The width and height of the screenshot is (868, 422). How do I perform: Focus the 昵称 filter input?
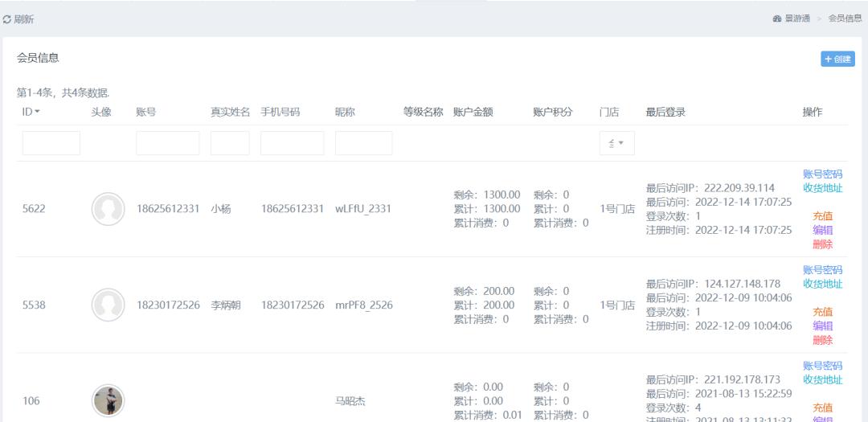coord(364,143)
